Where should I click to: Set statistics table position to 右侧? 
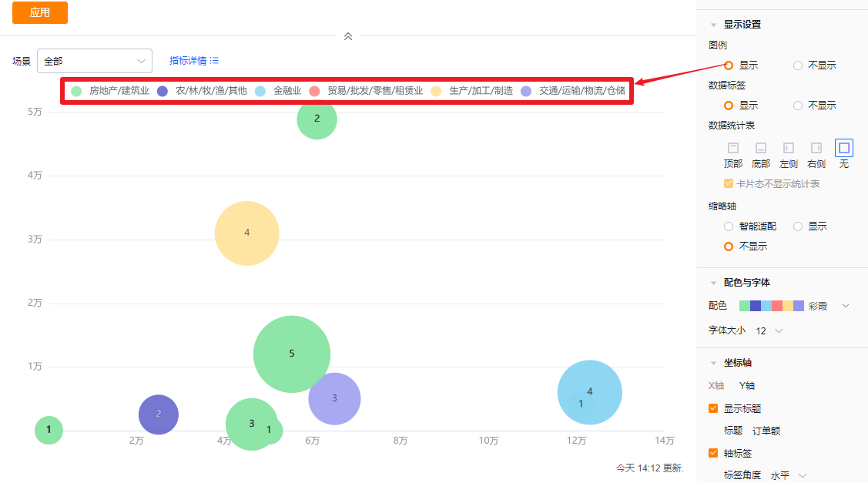[816, 148]
